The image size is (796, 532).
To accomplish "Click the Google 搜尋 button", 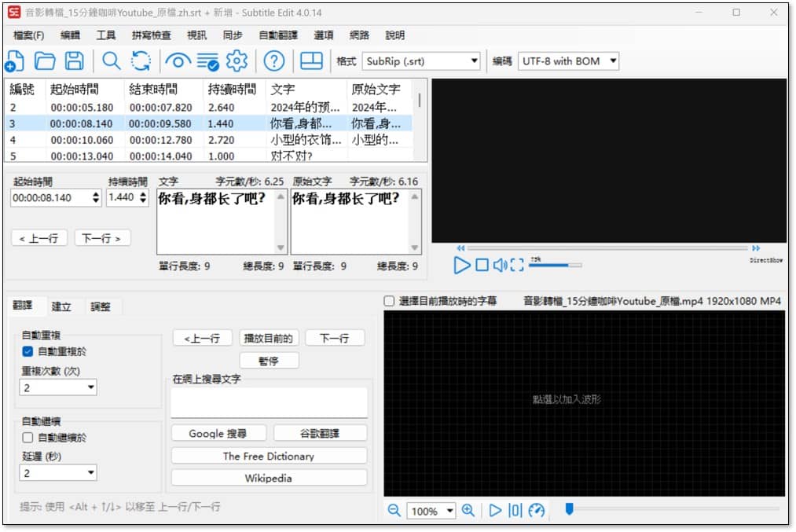I will tap(218, 433).
